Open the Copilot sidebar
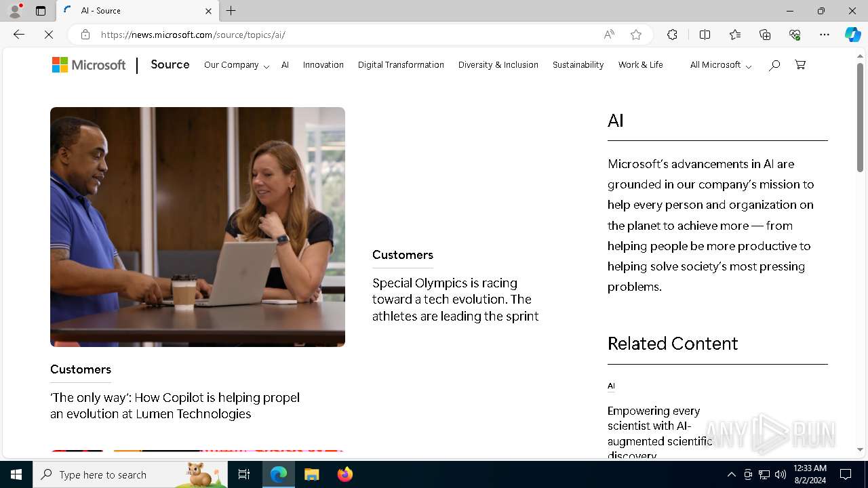The image size is (868, 488). (852, 35)
